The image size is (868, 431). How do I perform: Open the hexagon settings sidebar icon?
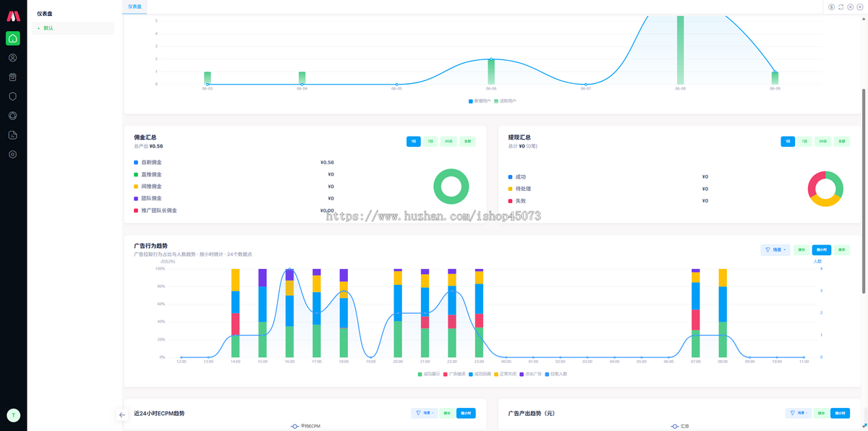pos(13,155)
